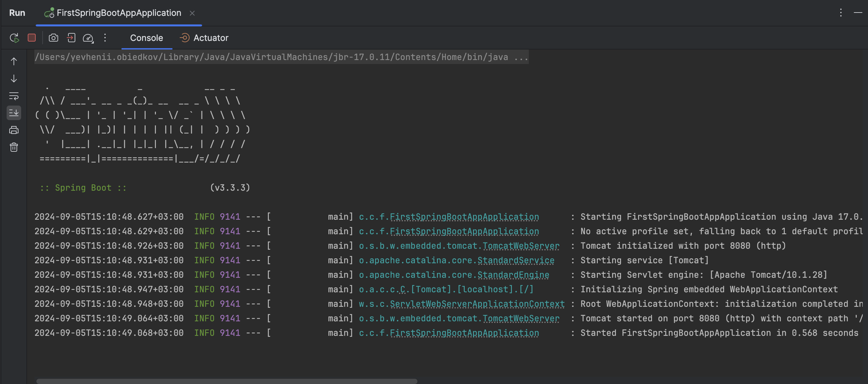Switch to the Actuator tab
The image size is (868, 384).
[204, 38]
